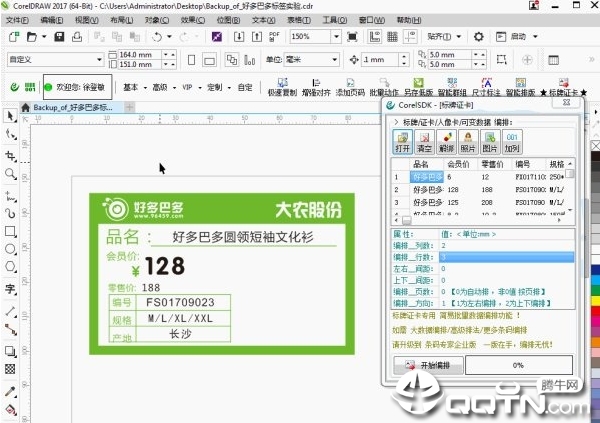Open the 极速复制 plugin tool
600x423 pixels.
pos(282,87)
